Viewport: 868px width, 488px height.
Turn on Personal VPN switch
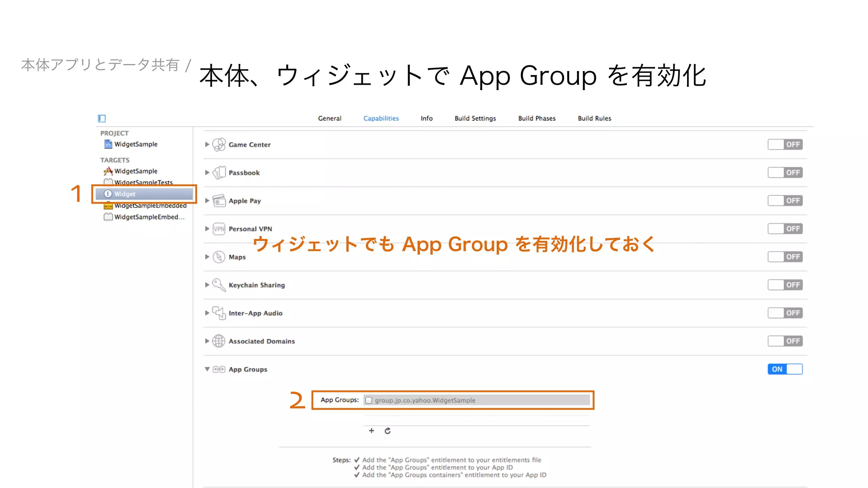click(x=785, y=229)
